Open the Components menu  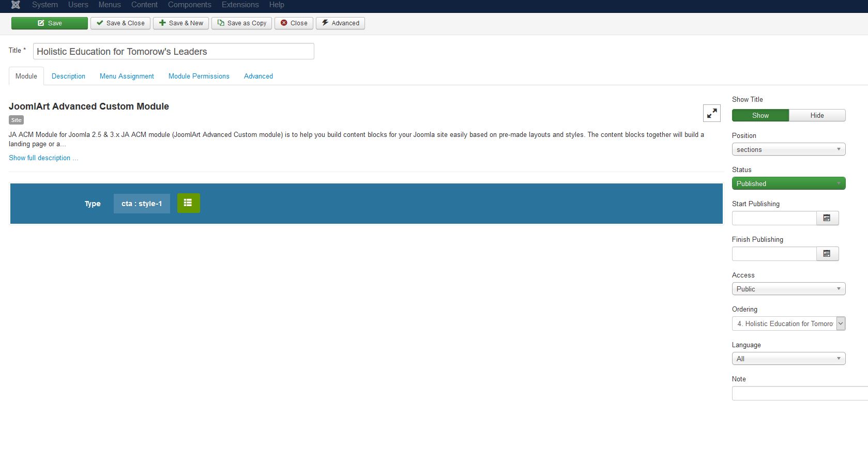(190, 5)
